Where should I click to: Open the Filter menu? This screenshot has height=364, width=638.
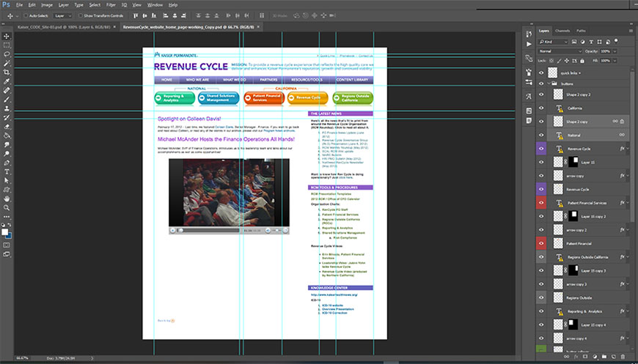pyautogui.click(x=111, y=5)
